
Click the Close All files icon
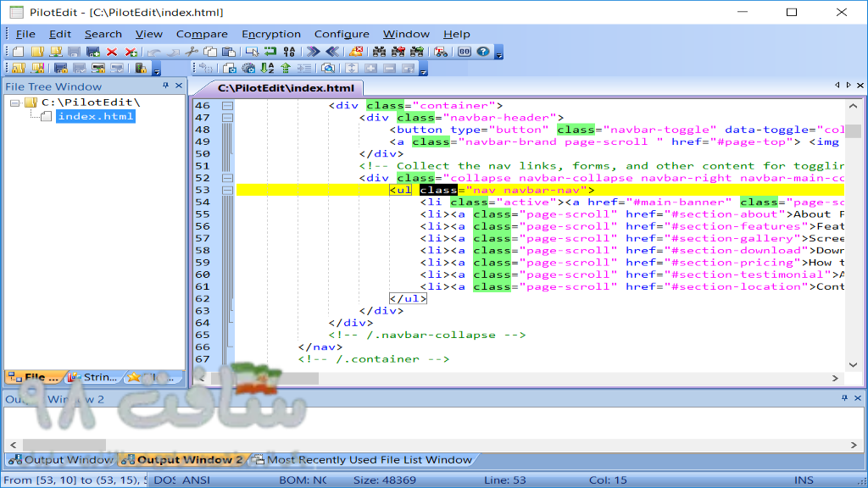pos(131,52)
